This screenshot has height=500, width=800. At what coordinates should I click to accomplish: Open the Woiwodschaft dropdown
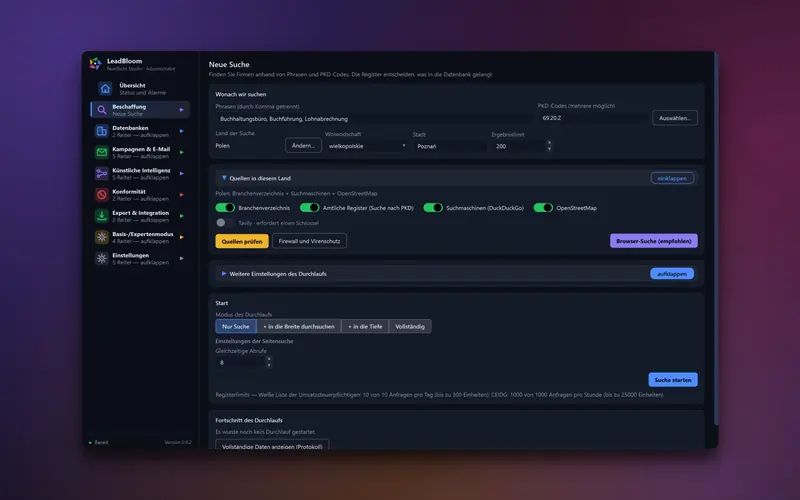pos(366,146)
